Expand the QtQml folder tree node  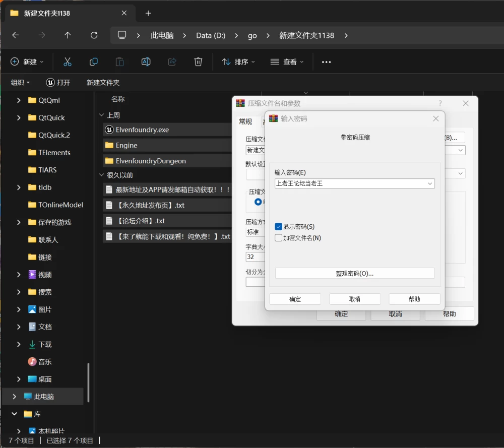[x=19, y=100]
